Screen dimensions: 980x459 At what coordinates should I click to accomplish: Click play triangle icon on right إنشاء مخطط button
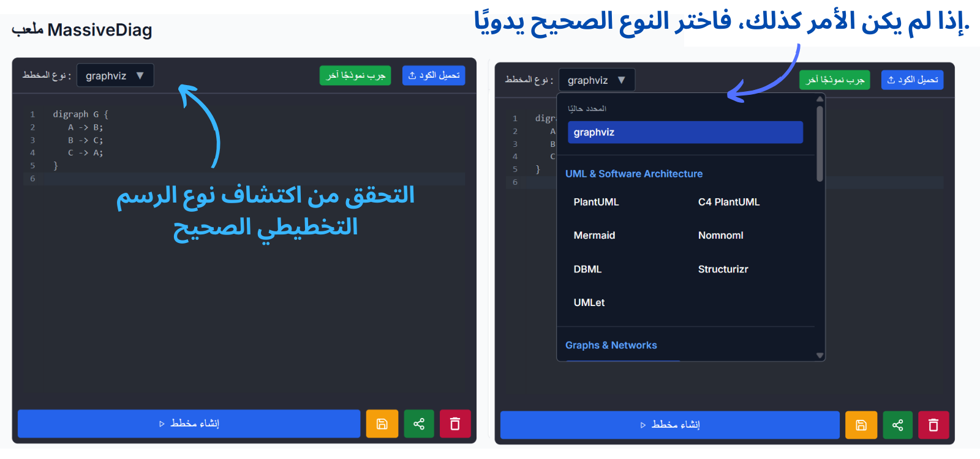click(x=643, y=425)
